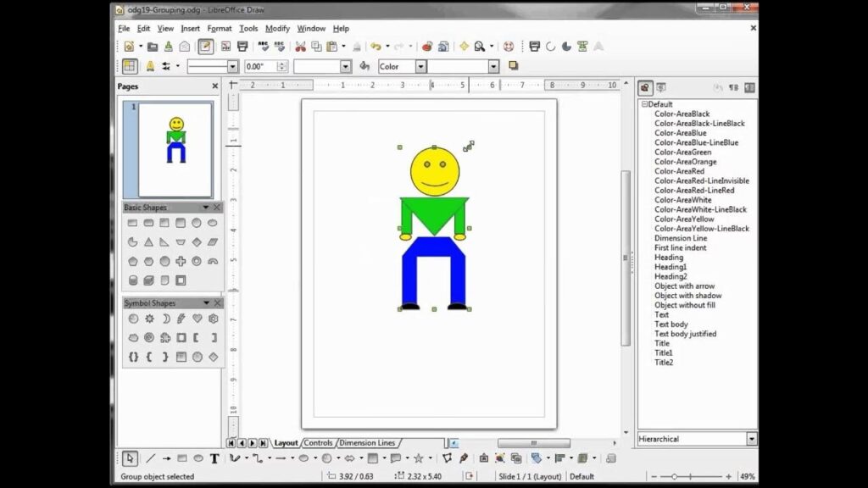Open the Hierarchical styles filter dropdown
This screenshot has width=868, height=488.
(x=751, y=439)
